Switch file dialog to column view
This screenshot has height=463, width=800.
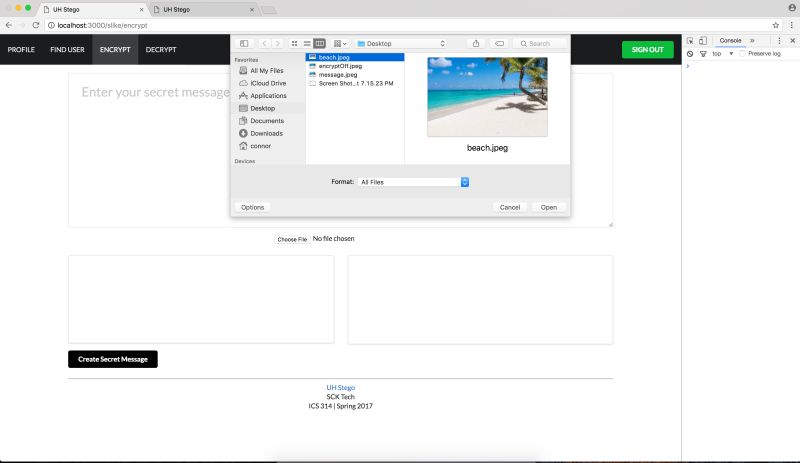tap(319, 43)
